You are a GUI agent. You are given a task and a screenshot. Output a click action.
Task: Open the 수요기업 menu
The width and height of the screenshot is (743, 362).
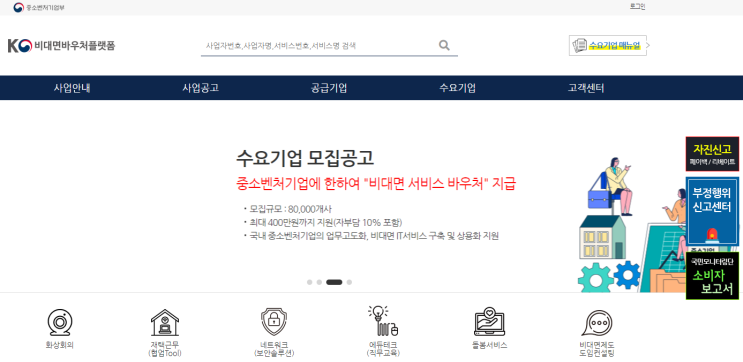coord(457,88)
